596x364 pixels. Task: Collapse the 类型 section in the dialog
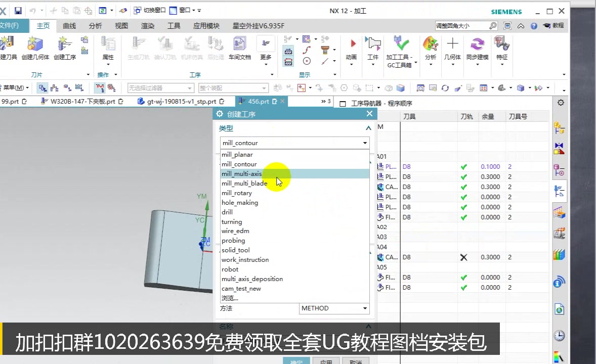(368, 128)
